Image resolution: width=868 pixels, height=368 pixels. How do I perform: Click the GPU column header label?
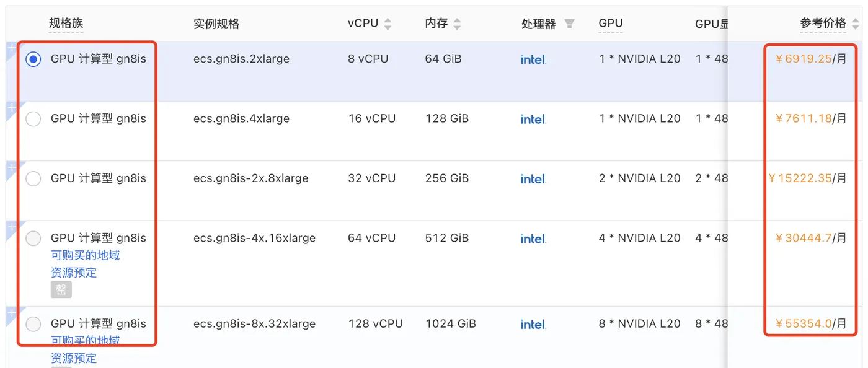(610, 24)
